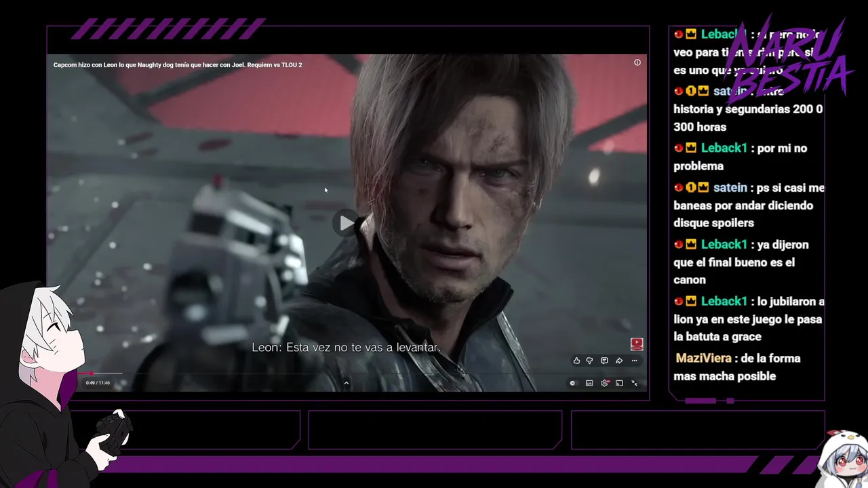The image size is (868, 488).
Task: Click satein username above 'baneas' message
Action: (x=730, y=187)
